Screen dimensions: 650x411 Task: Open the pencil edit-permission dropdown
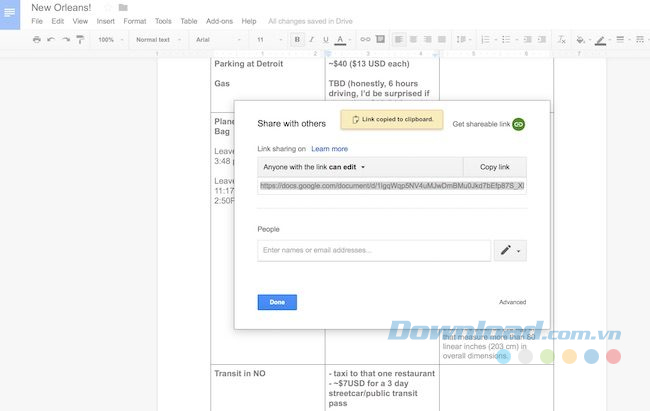510,250
